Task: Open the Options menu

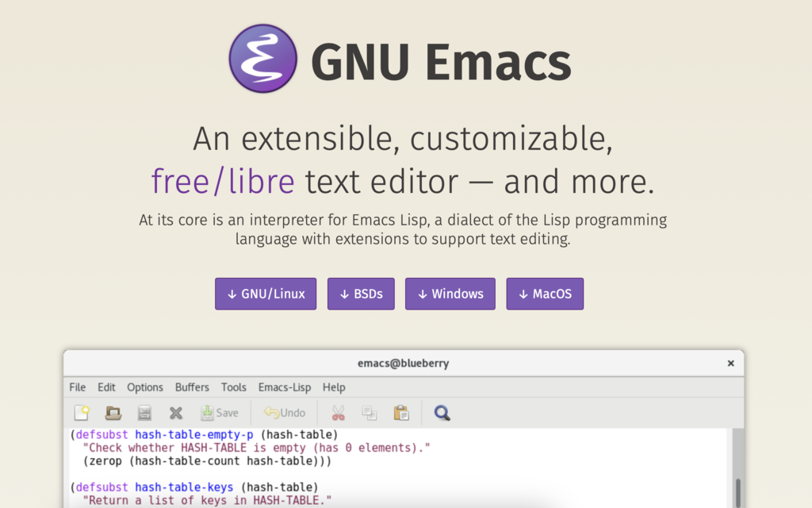Action: coord(145,387)
